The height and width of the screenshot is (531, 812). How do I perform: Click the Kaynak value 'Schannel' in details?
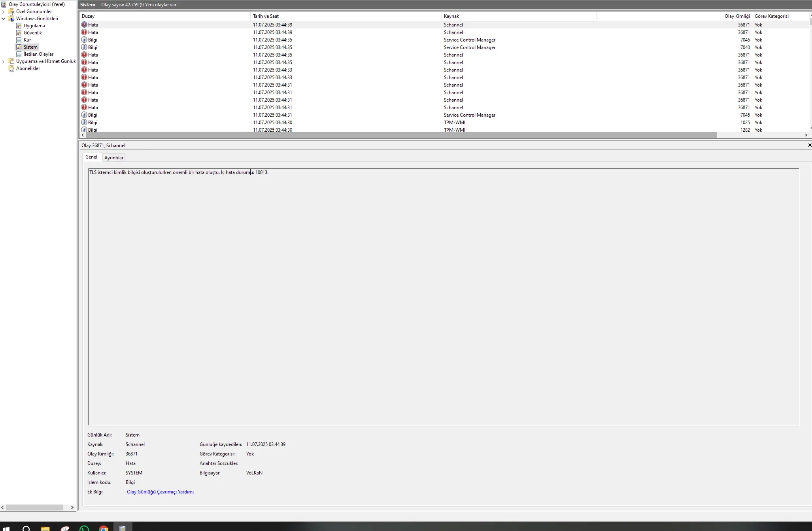(135, 444)
